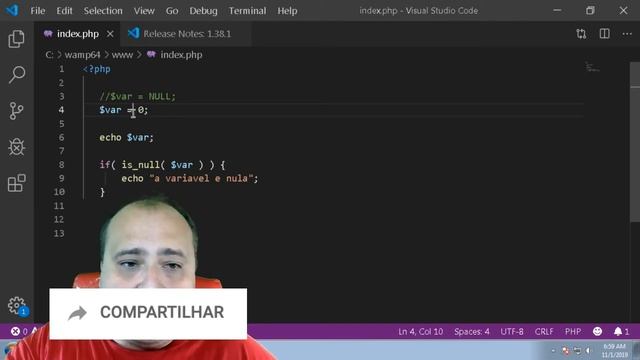
Task: Open the Extensions view
Action: tap(16, 183)
